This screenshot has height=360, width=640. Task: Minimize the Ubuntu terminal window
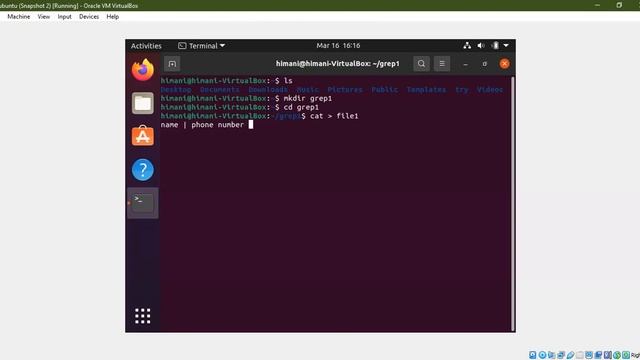pos(465,64)
